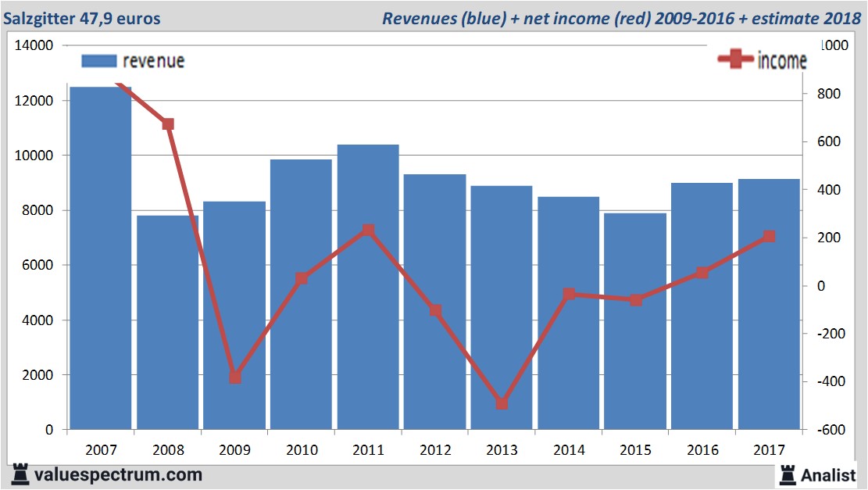
Task: Select the 2008 income data point
Action: tap(168, 124)
